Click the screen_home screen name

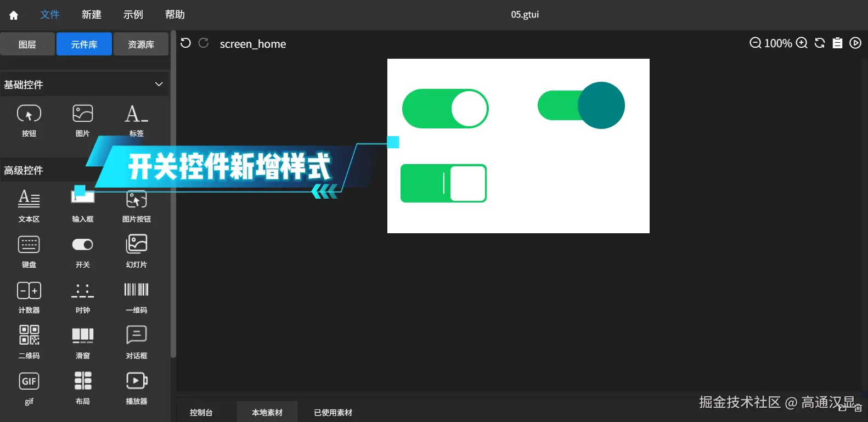click(x=253, y=44)
